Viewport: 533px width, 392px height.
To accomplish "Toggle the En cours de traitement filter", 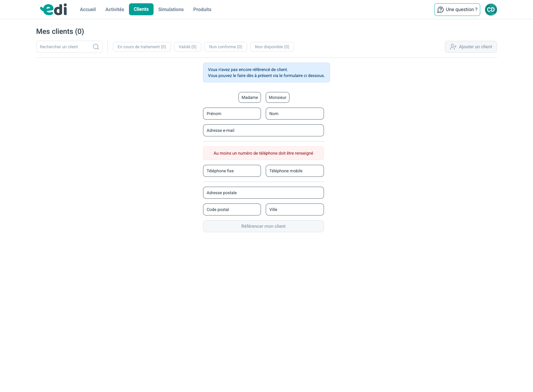I will point(142,47).
